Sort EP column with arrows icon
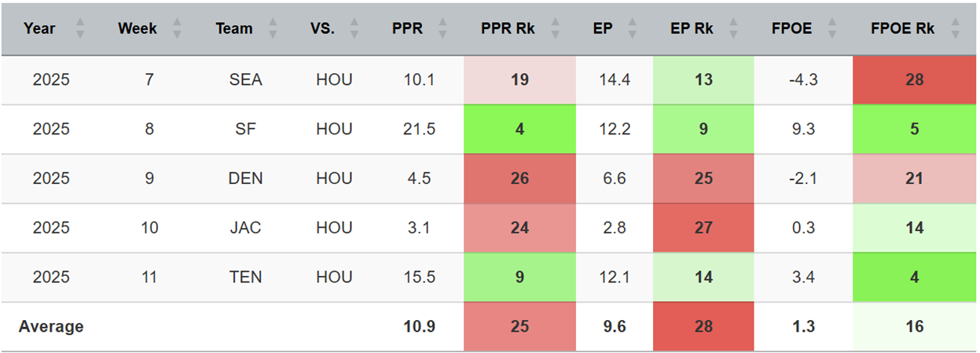Screen dimensions: 980x353 pyautogui.click(x=633, y=29)
